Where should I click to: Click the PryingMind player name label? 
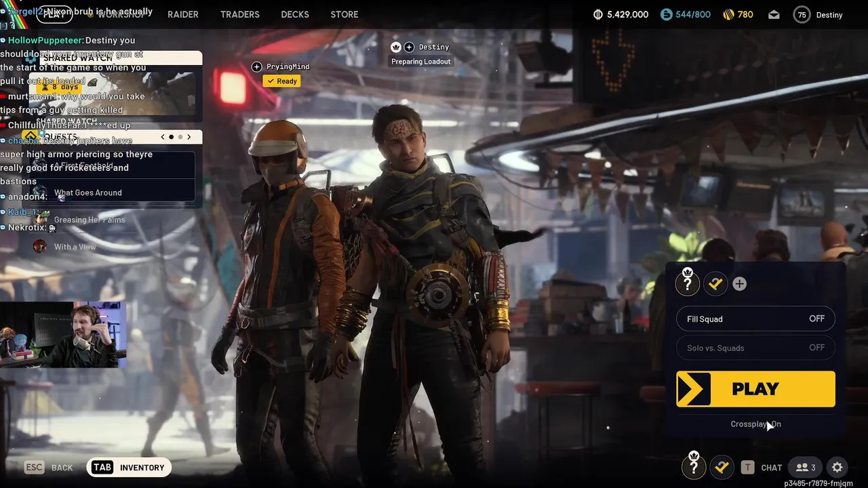coord(288,66)
